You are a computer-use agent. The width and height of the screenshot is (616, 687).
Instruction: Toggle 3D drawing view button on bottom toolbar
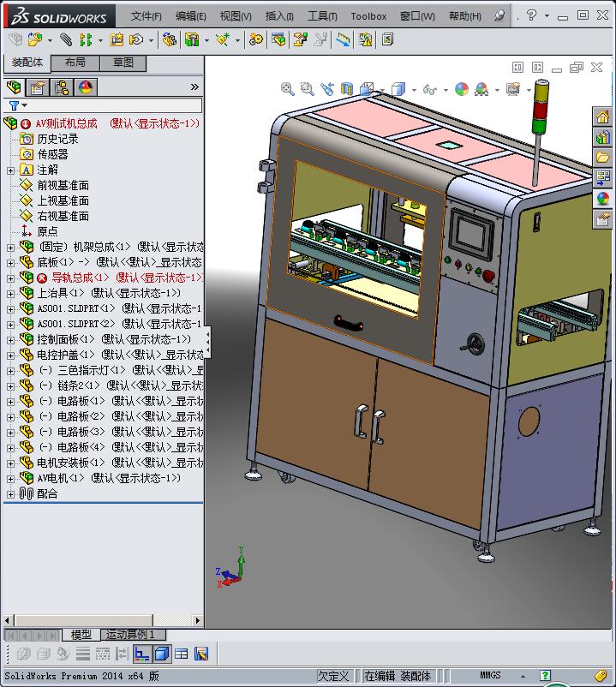pyautogui.click(x=141, y=654)
